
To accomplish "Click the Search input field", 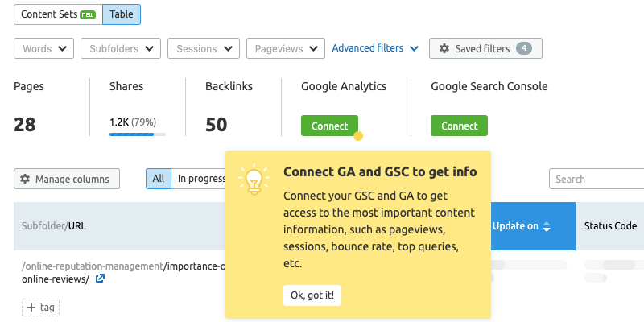I will click(x=596, y=179).
